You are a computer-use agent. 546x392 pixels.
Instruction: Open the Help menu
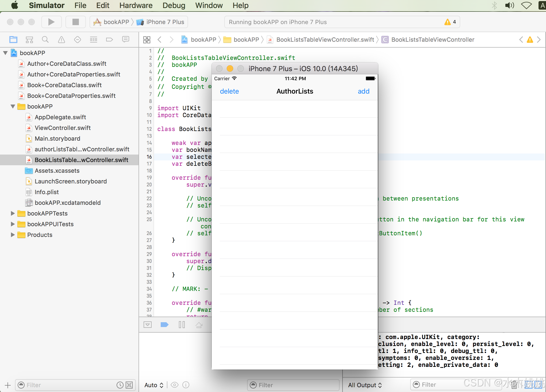(x=240, y=5)
